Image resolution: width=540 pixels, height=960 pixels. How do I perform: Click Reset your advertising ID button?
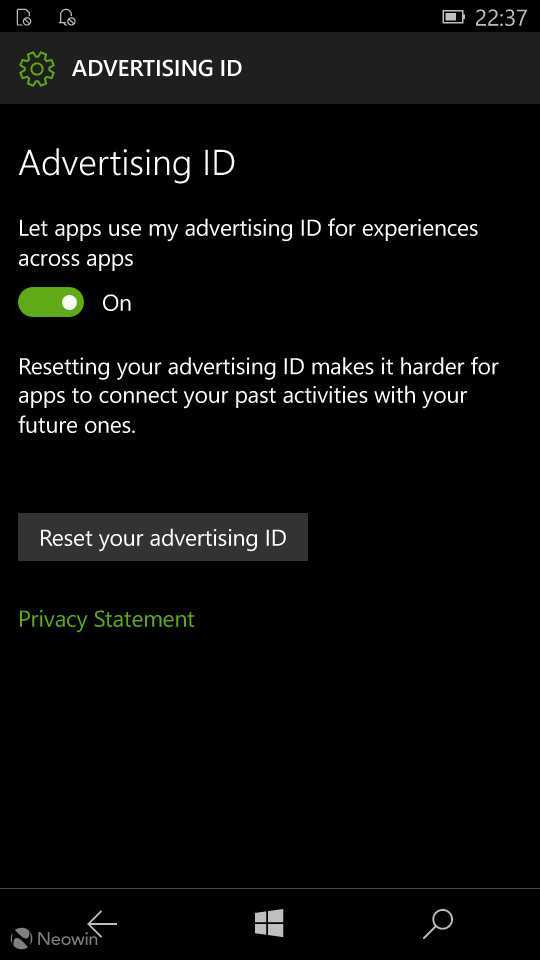(163, 537)
